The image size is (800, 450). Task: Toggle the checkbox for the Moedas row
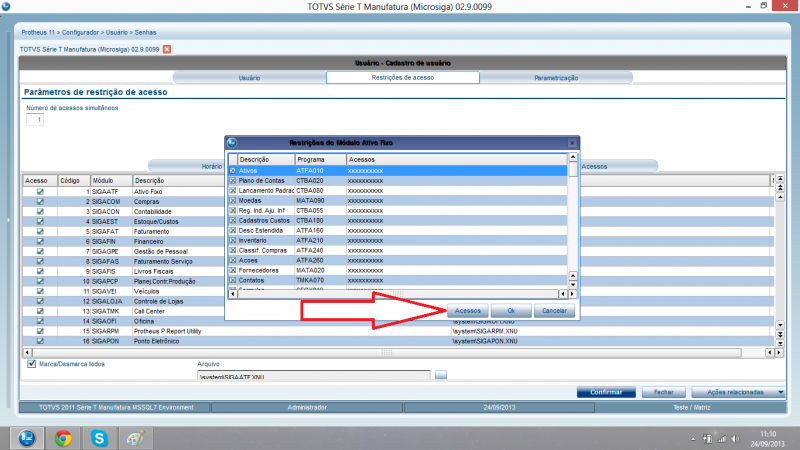click(x=233, y=201)
